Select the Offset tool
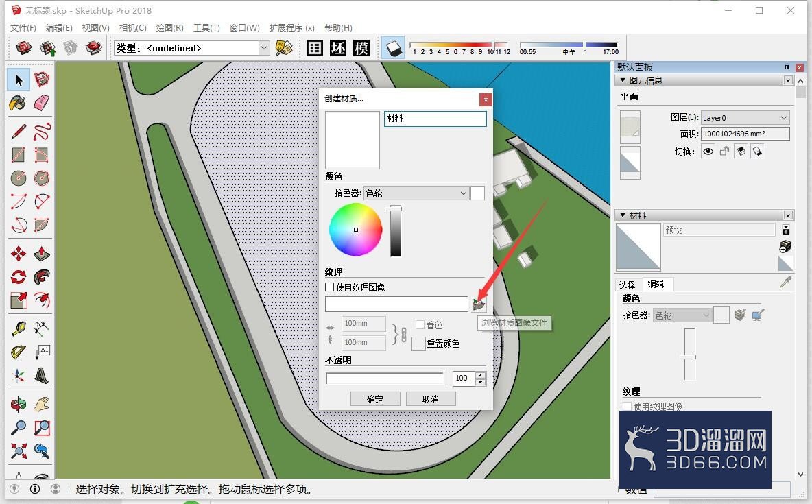The height and width of the screenshot is (504, 812). pyautogui.click(x=42, y=300)
